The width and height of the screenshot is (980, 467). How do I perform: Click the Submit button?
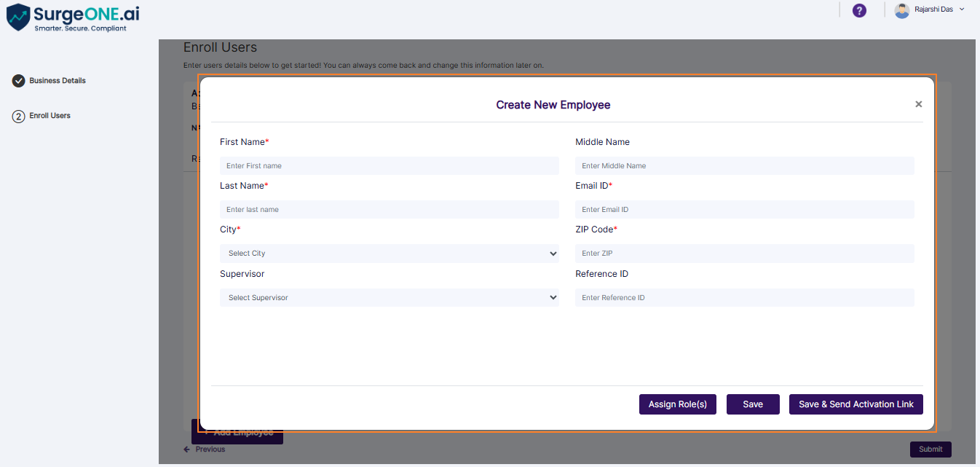click(x=930, y=449)
